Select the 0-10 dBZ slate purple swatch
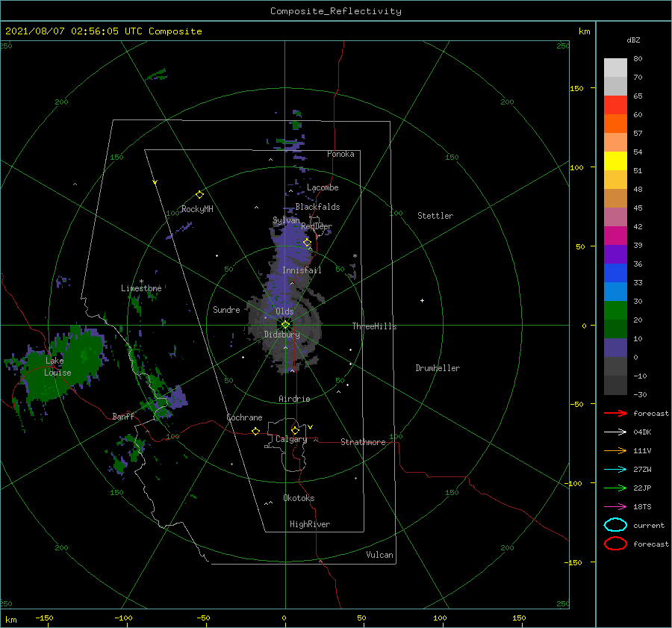 pos(615,348)
